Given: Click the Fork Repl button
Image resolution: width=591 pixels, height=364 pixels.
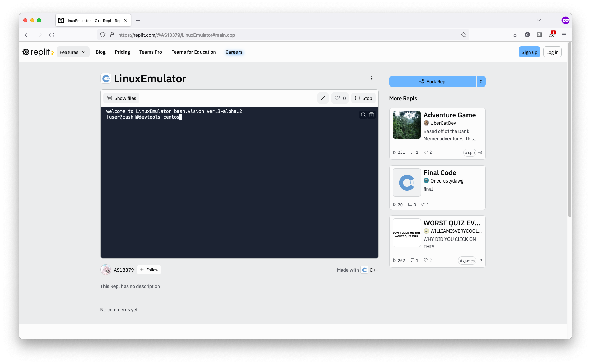Looking at the screenshot, I should [x=433, y=81].
